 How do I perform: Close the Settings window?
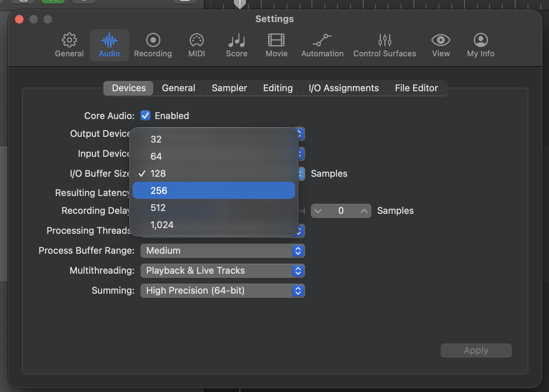(19, 19)
